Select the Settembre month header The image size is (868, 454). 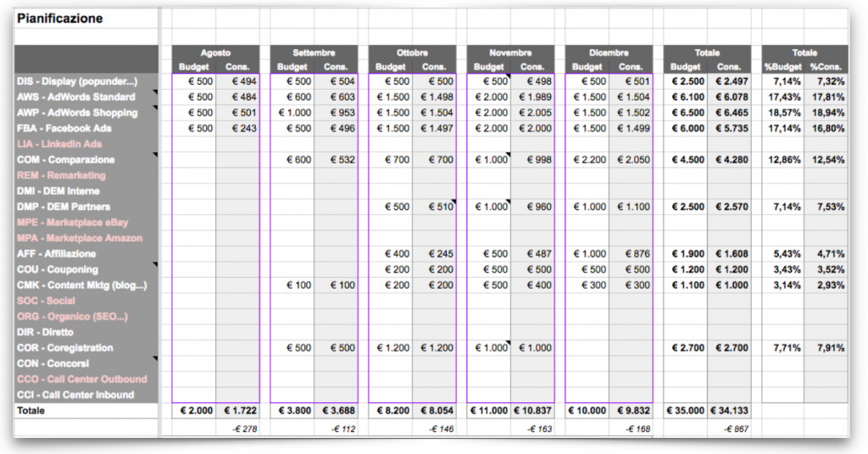[314, 53]
